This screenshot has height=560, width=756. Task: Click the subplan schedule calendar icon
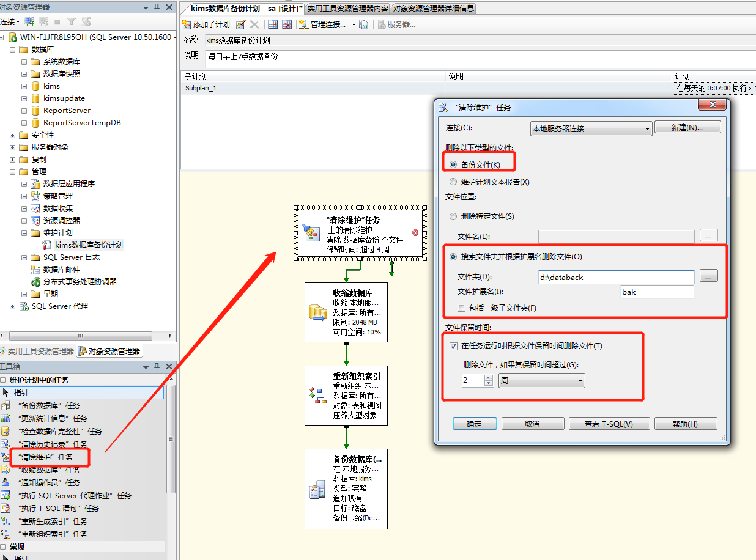point(273,24)
